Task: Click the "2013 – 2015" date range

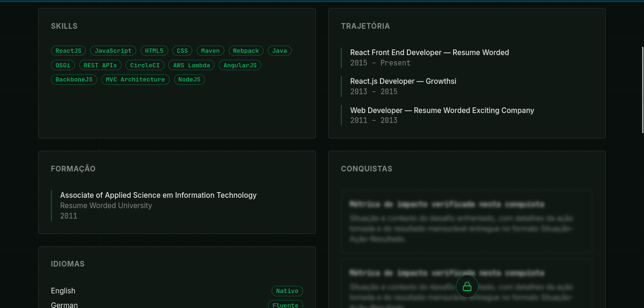Action: pyautogui.click(x=374, y=91)
